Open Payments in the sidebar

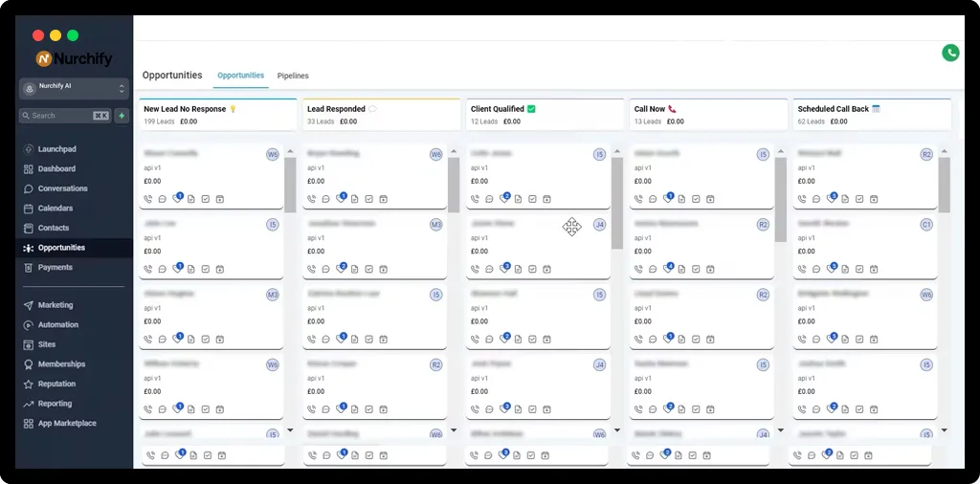click(x=55, y=267)
